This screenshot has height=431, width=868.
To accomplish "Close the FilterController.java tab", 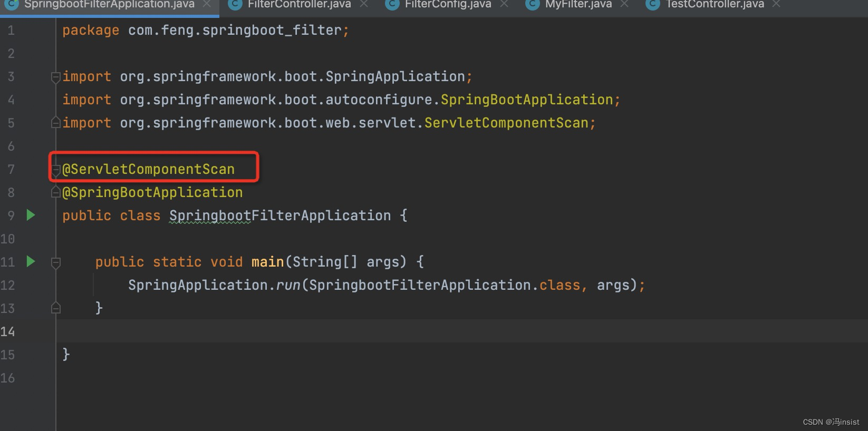I will [364, 4].
